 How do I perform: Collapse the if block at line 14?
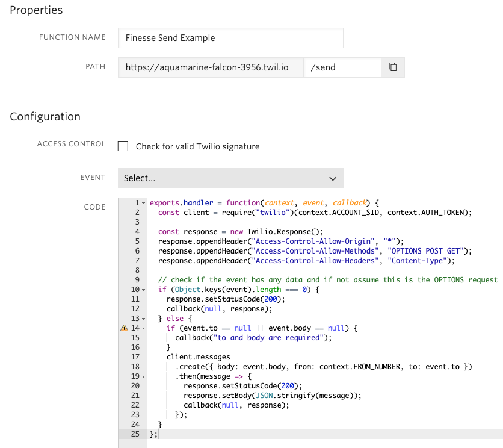tap(143, 329)
